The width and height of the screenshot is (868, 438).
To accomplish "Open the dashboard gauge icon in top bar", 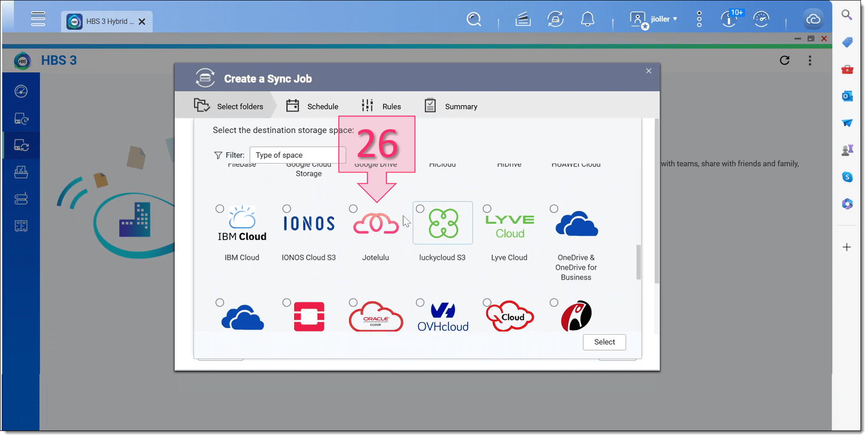I will click(x=761, y=19).
